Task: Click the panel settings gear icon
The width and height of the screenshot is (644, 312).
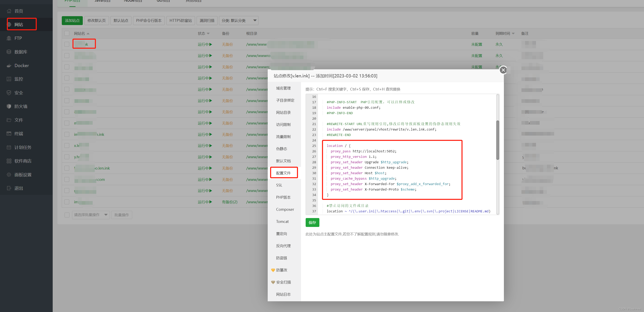Action: (9, 175)
